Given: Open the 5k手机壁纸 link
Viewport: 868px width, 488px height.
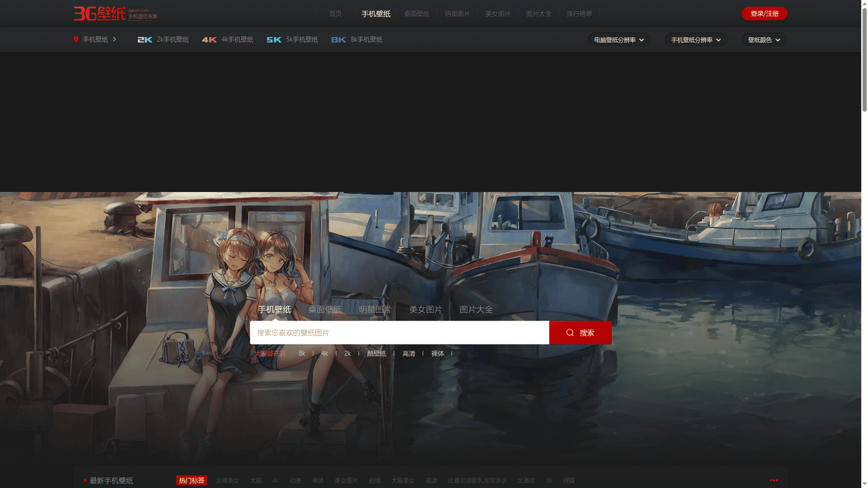Looking at the screenshot, I should click(302, 40).
